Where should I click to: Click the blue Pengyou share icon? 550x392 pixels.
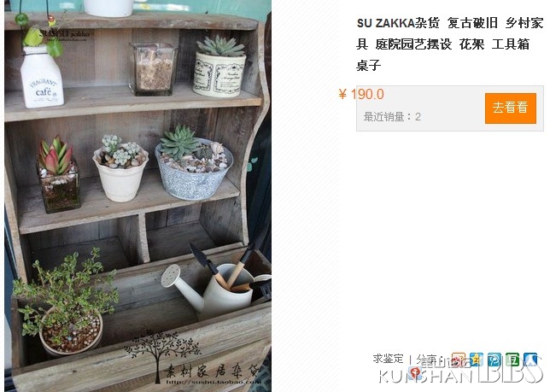(494, 359)
